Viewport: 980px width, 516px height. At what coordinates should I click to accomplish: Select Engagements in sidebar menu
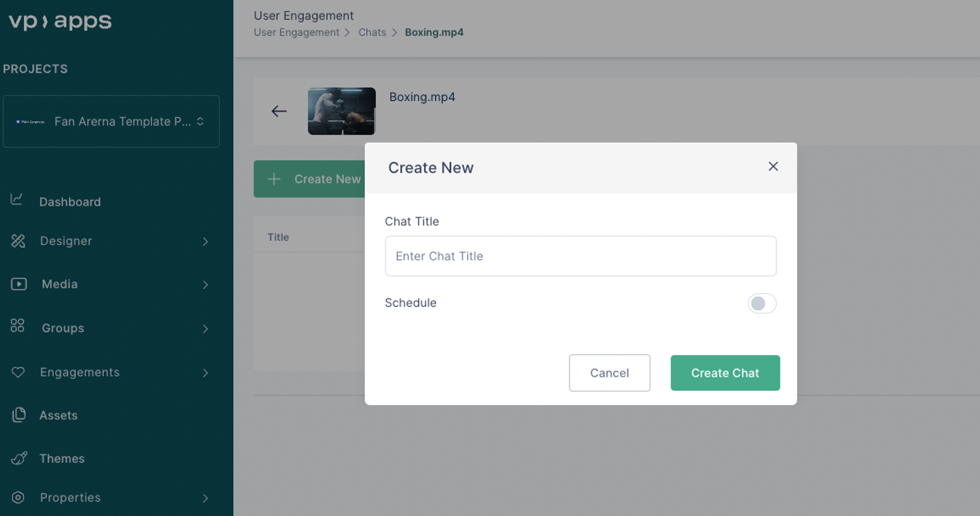pos(80,372)
